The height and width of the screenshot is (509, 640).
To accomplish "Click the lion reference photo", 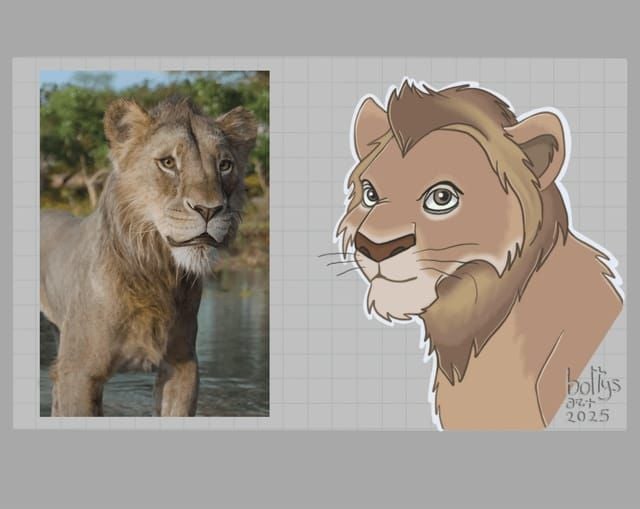I will (x=154, y=243).
